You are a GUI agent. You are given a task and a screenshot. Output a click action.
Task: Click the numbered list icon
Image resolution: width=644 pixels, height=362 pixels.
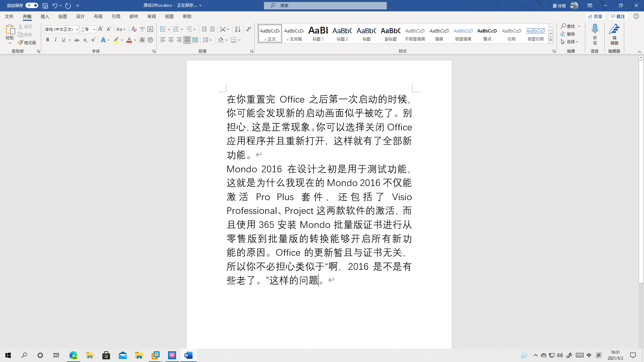point(176,29)
